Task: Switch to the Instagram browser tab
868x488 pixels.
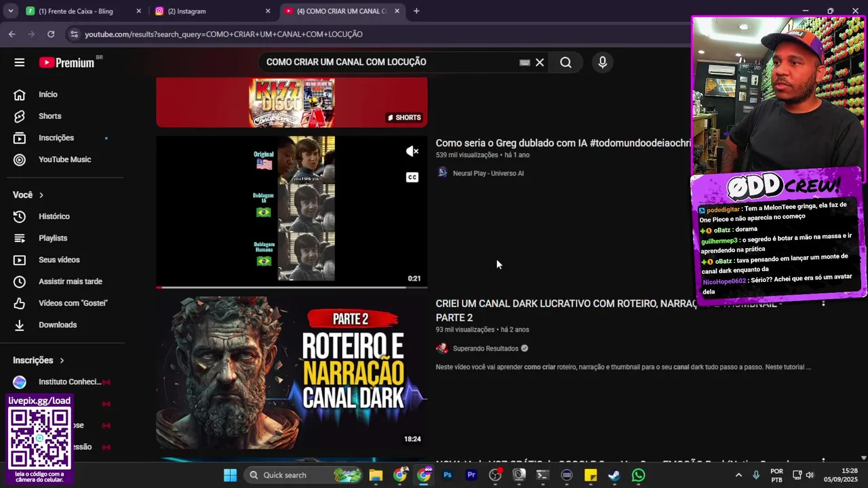Action: click(205, 11)
